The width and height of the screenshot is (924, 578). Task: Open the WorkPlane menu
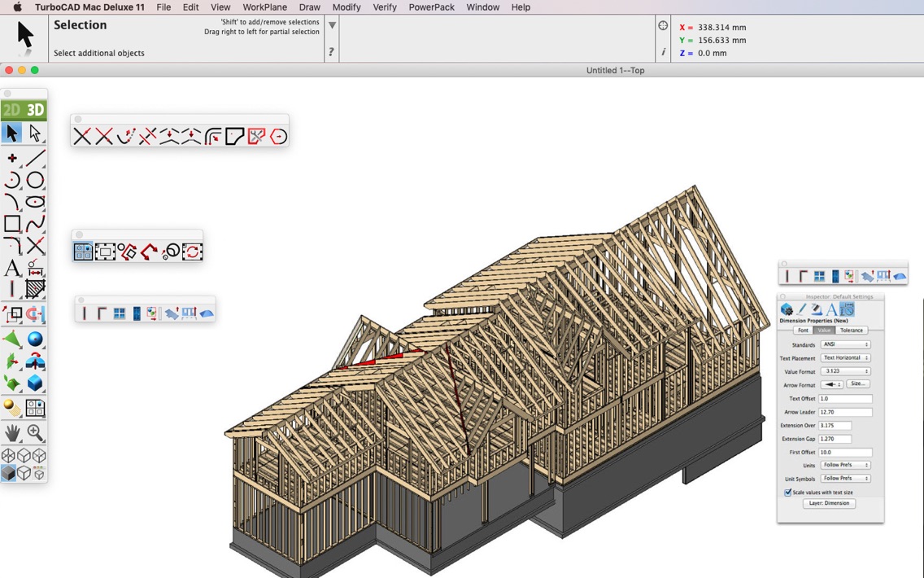point(264,7)
